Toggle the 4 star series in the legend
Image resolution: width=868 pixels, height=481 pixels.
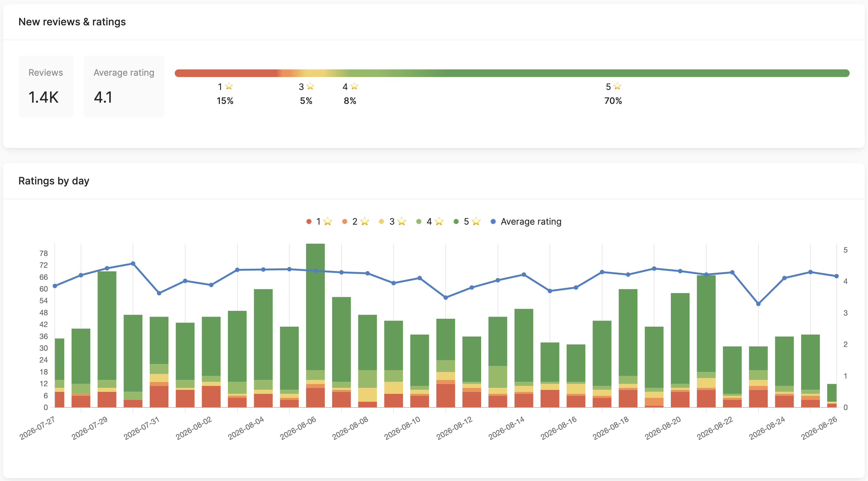(x=430, y=221)
